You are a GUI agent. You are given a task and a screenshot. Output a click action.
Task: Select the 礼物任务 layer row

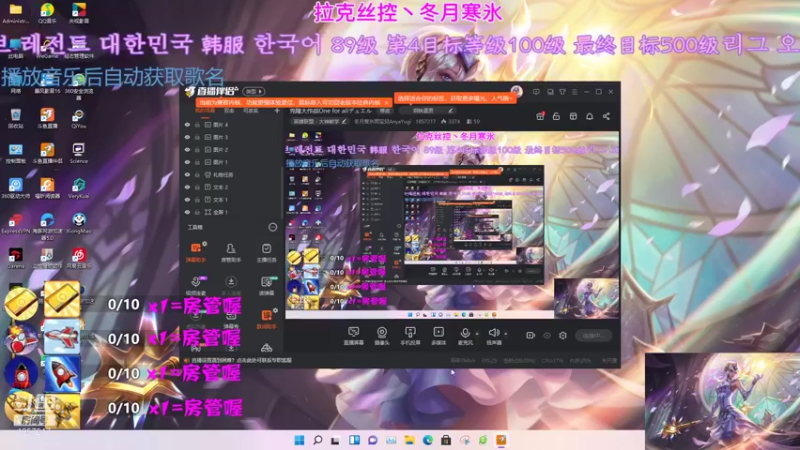point(231,174)
